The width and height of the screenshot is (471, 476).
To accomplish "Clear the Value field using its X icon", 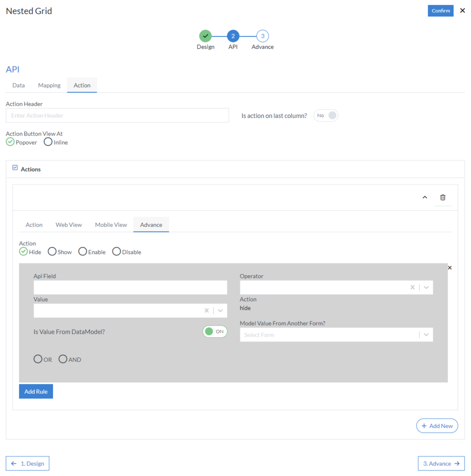I will 206,310.
